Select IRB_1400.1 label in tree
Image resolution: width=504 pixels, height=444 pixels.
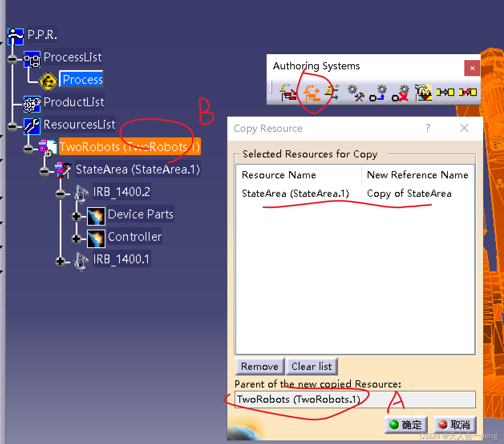121,259
